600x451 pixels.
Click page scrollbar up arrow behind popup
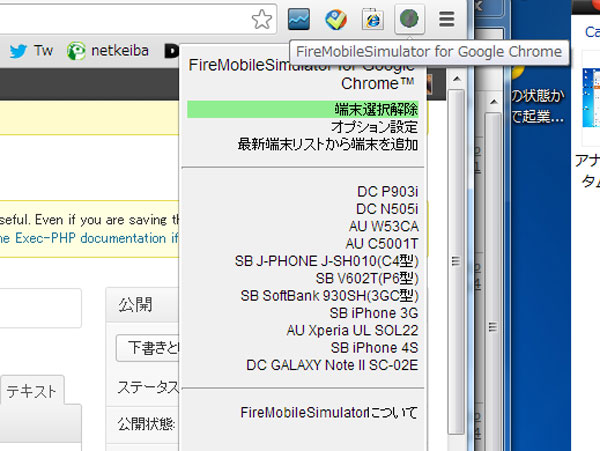coord(494,102)
